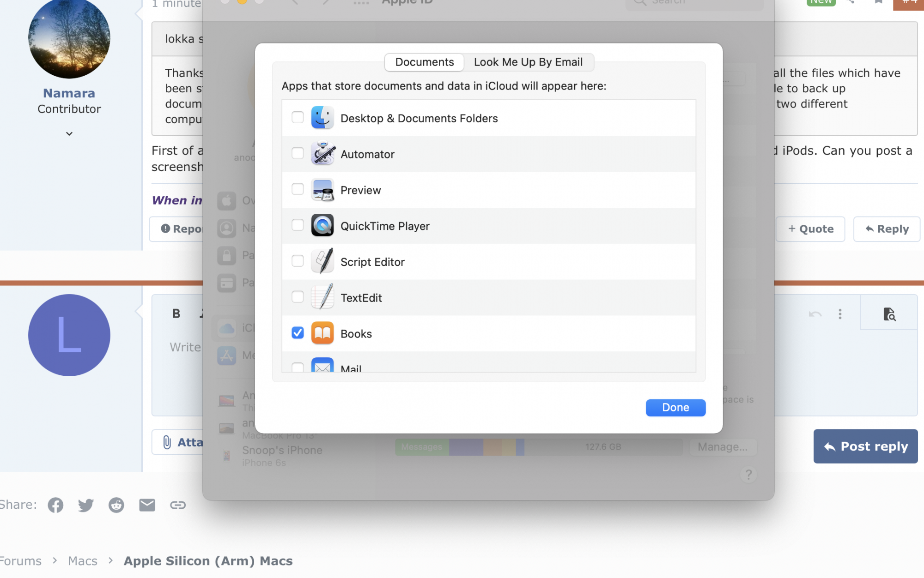
Task: Check the QuickTime Player checkbox
Action: tap(298, 225)
